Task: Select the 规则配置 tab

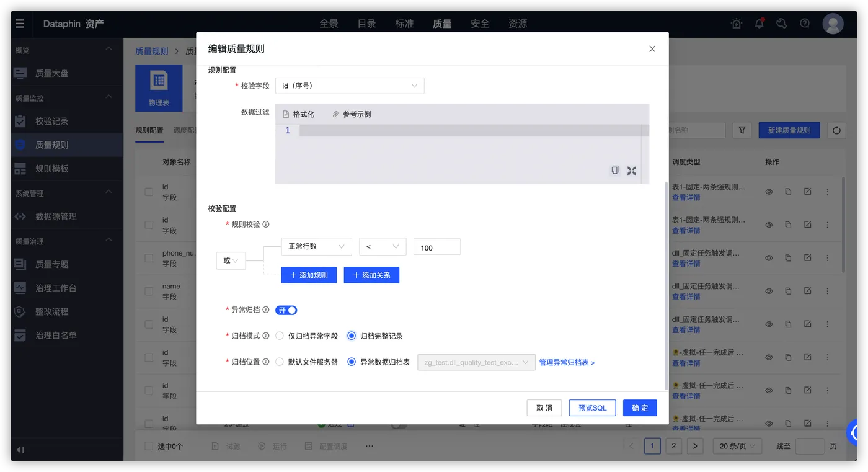Action: [149, 130]
